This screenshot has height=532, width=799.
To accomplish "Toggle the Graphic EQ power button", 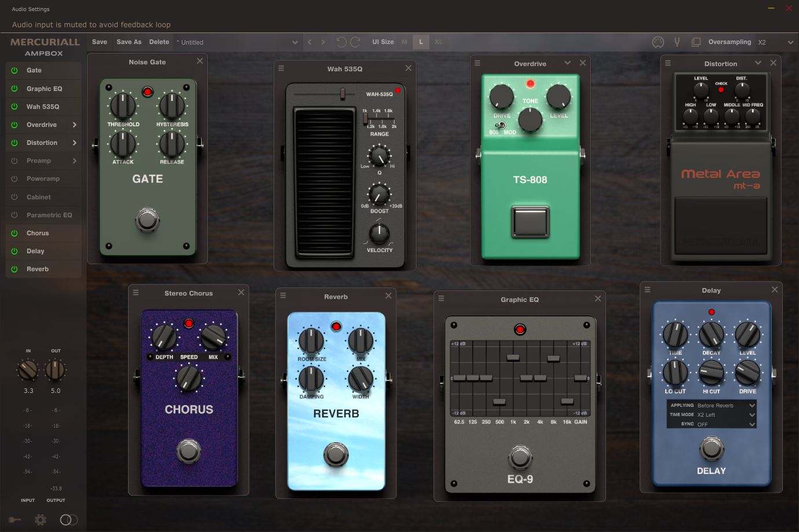I will pyautogui.click(x=14, y=89).
